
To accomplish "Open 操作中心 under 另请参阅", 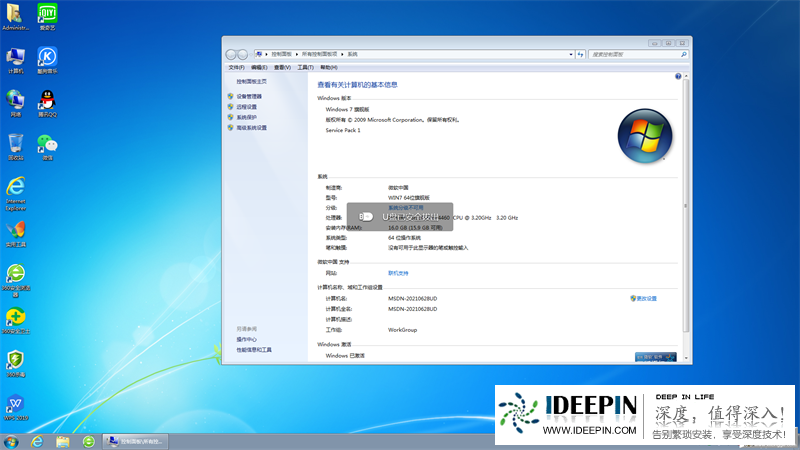I will [x=246, y=340].
